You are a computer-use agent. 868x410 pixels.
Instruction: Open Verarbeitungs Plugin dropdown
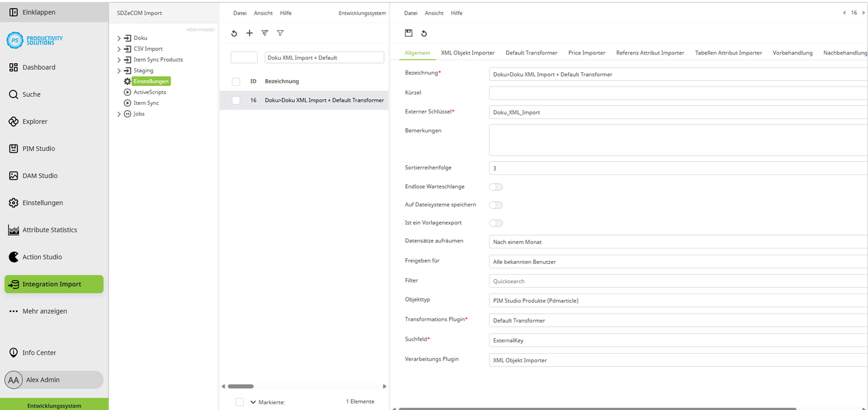pyautogui.click(x=678, y=360)
